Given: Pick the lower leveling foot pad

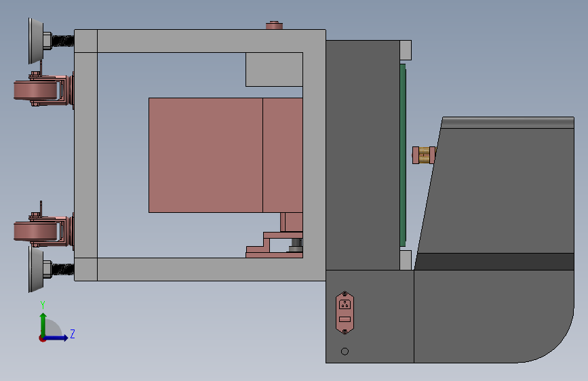Looking at the screenshot, I should click(x=36, y=269).
